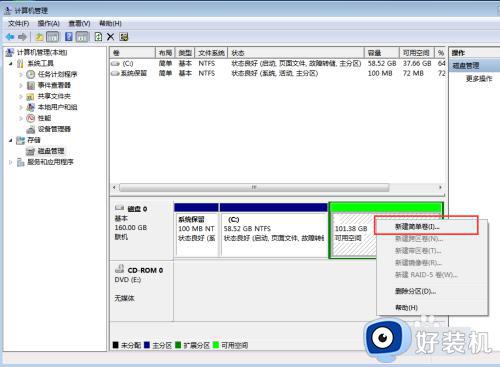Sort by the 可用空间 column header
Screen dimensions: 500x367
417,53
